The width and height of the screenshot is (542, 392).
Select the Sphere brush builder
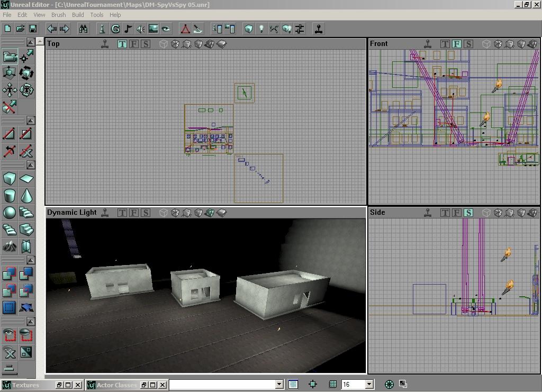10,213
